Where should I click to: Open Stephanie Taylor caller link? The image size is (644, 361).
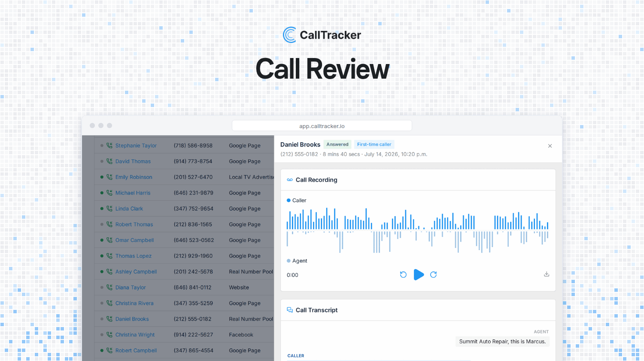[136, 146]
